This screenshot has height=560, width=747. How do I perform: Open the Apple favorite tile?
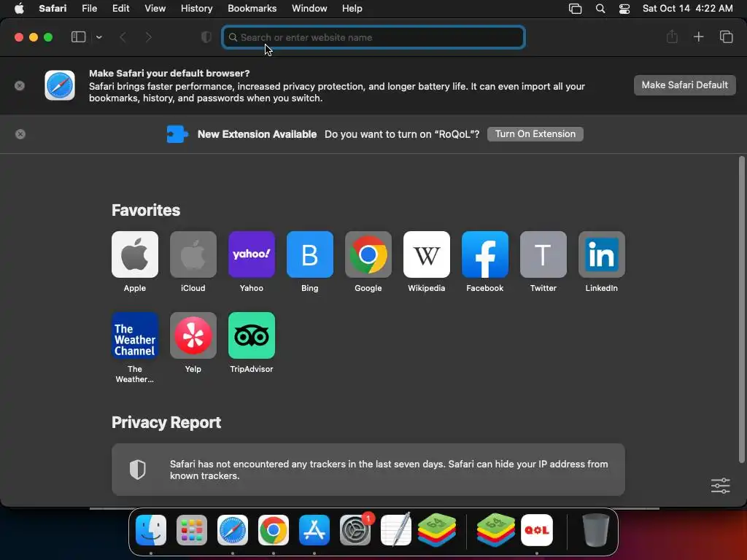[135, 254]
